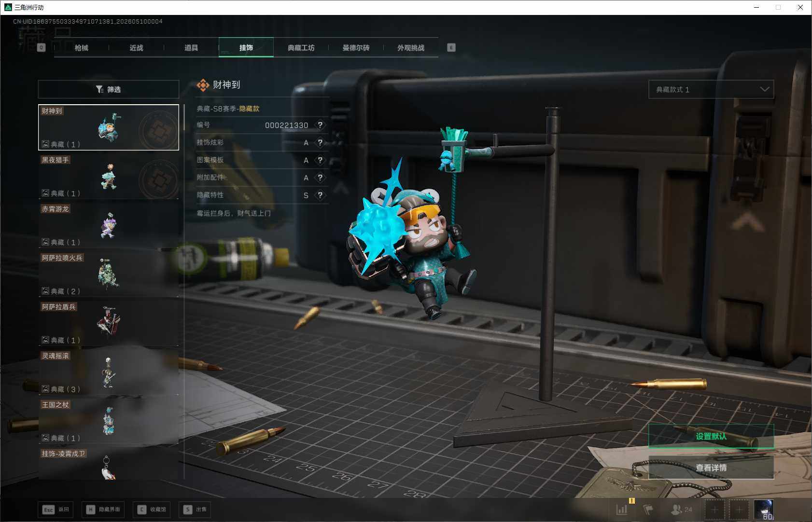This screenshot has height=522, width=812.
Task: Click the help icon next to 挂饰炫彩
Action: (320, 142)
